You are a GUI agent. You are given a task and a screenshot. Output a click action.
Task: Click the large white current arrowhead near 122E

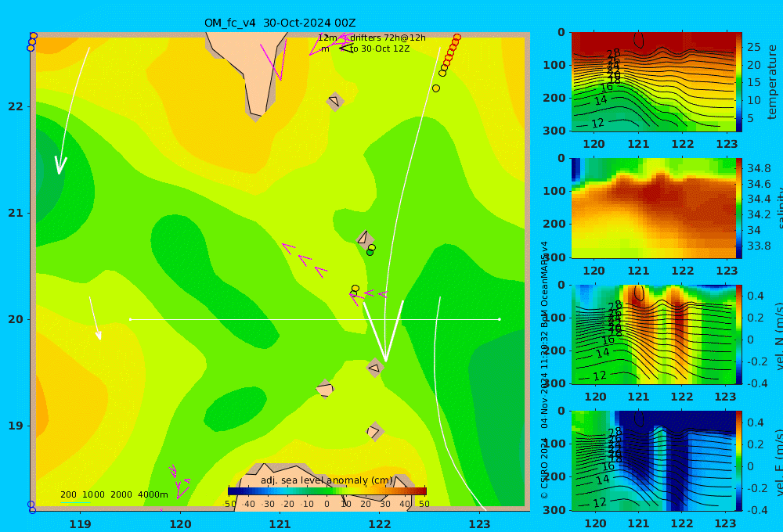point(384,330)
